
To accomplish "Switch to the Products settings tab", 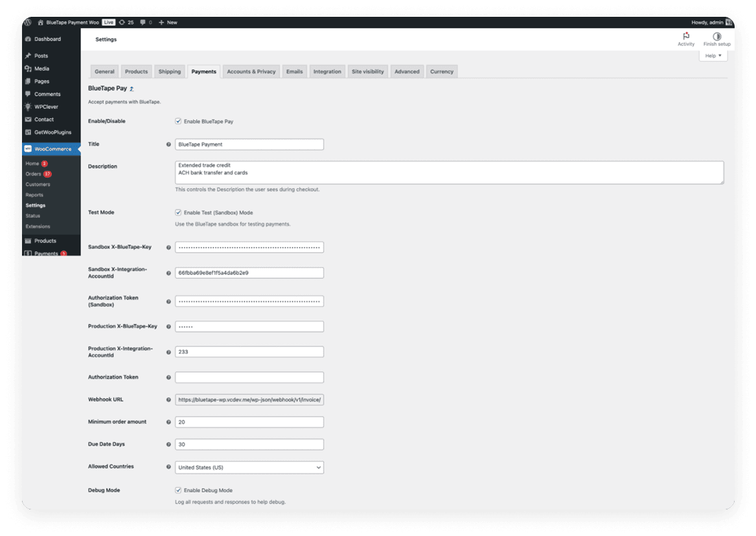I will 137,71.
